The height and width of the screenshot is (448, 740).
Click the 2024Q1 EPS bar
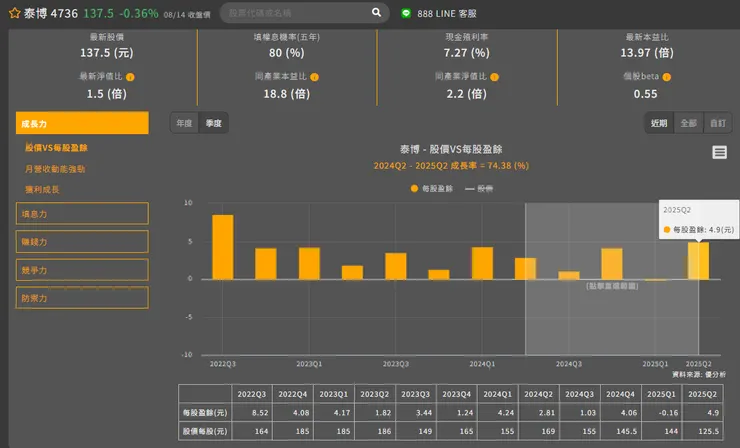pos(482,263)
